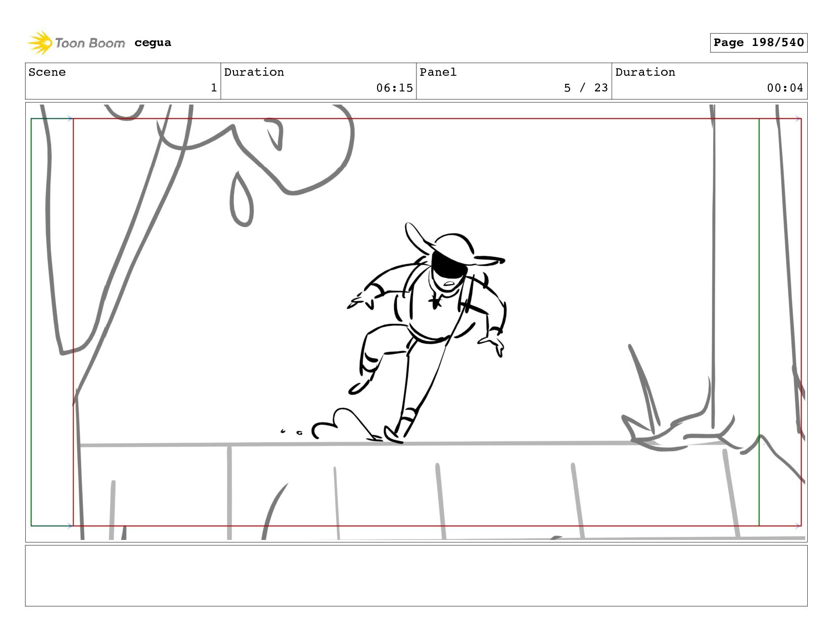
Task: Select the 'Scene' header label
Action: [47, 72]
